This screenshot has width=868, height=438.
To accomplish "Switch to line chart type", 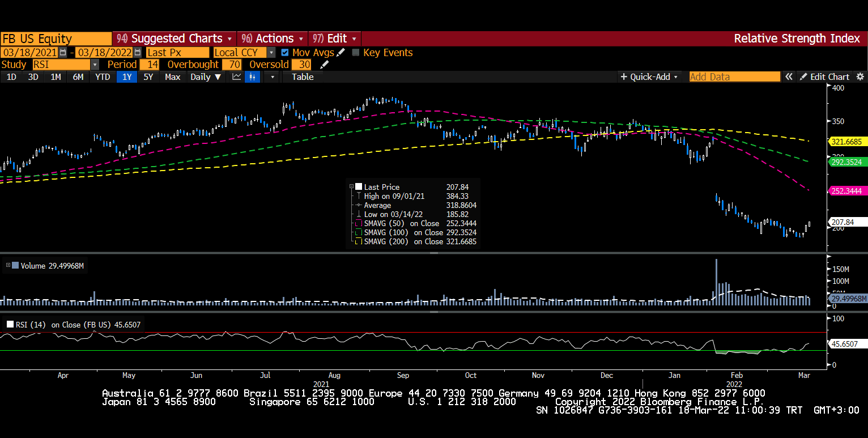I will coord(237,77).
